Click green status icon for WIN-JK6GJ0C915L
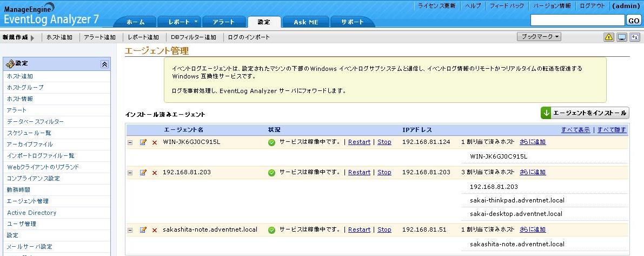The height and width of the screenshot is (256, 644). [x=271, y=142]
